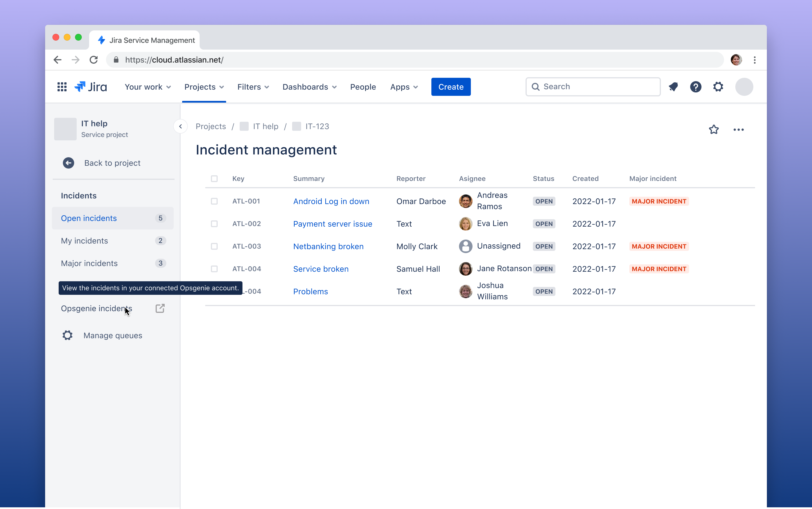This screenshot has width=812, height=509.
Task: Select all incidents checkbox
Action: pos(215,179)
